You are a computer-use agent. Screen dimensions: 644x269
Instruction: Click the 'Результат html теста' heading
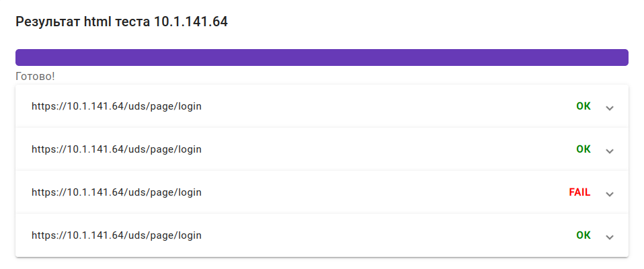83,22
